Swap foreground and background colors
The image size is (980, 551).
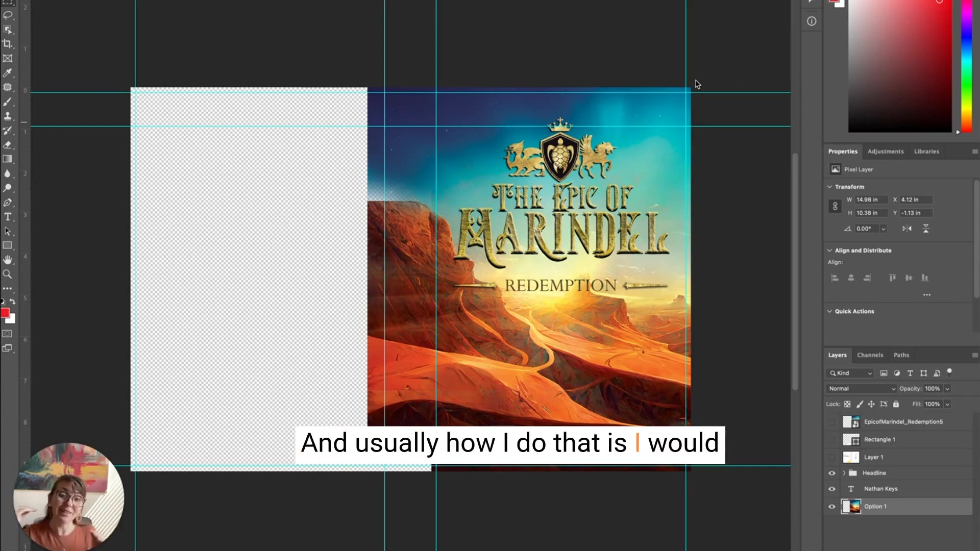click(x=12, y=302)
